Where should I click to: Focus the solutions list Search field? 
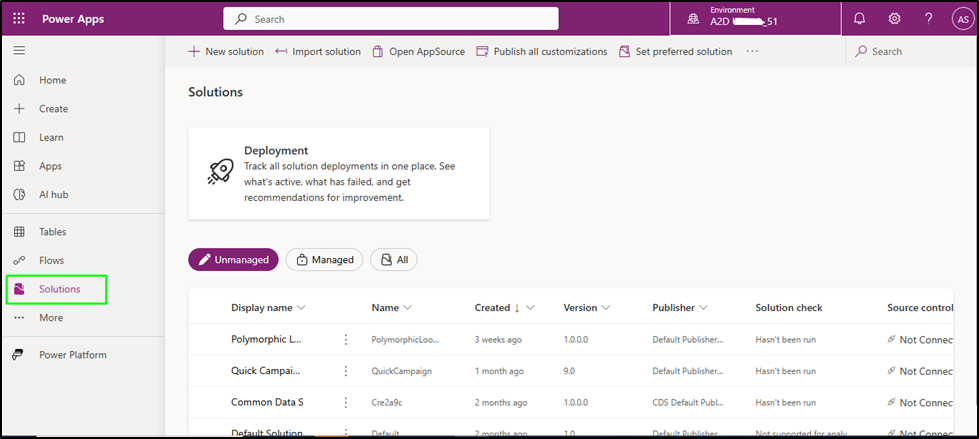[x=912, y=52]
